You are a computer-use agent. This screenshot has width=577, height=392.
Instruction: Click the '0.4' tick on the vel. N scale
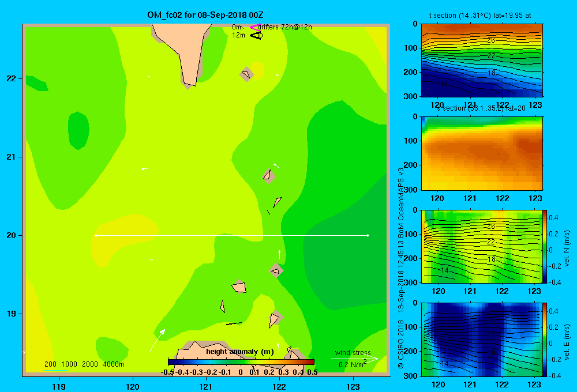point(553,218)
